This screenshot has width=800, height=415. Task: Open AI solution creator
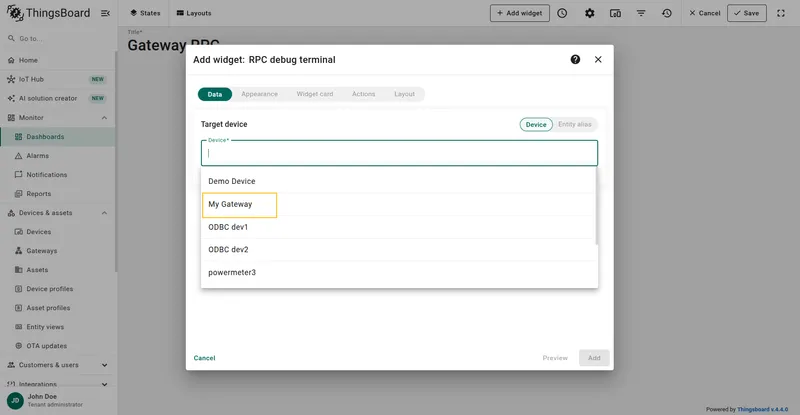tap(57, 98)
